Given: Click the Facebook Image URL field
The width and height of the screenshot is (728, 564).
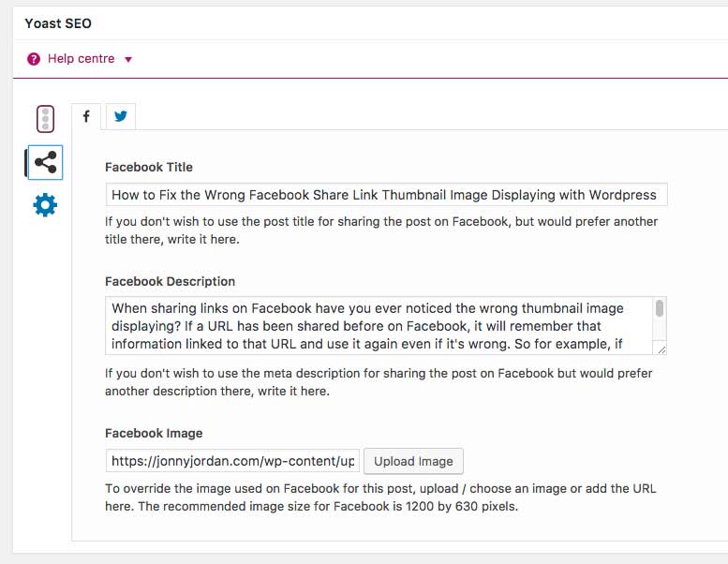Looking at the screenshot, I should pyautogui.click(x=232, y=461).
